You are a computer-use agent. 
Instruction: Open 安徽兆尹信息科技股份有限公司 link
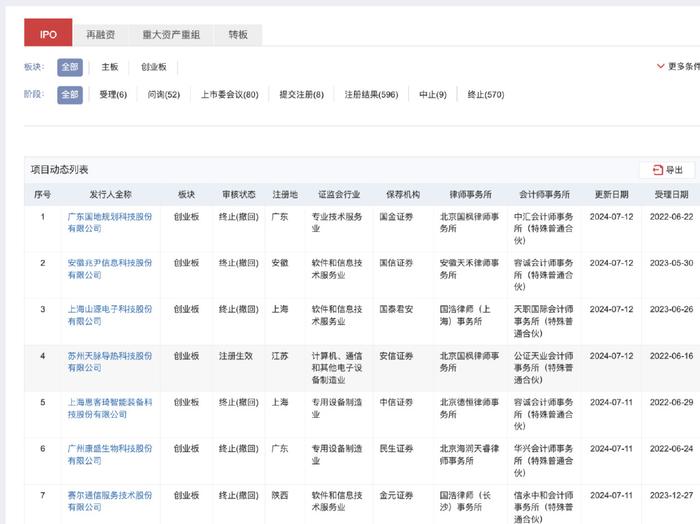click(x=110, y=269)
